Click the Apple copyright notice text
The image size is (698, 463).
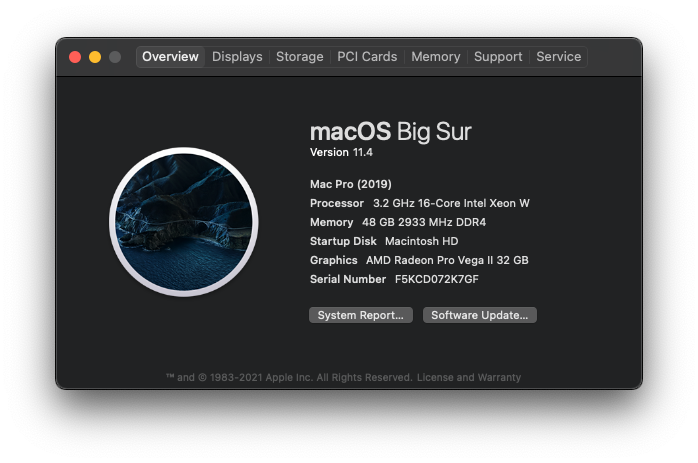[289, 378]
